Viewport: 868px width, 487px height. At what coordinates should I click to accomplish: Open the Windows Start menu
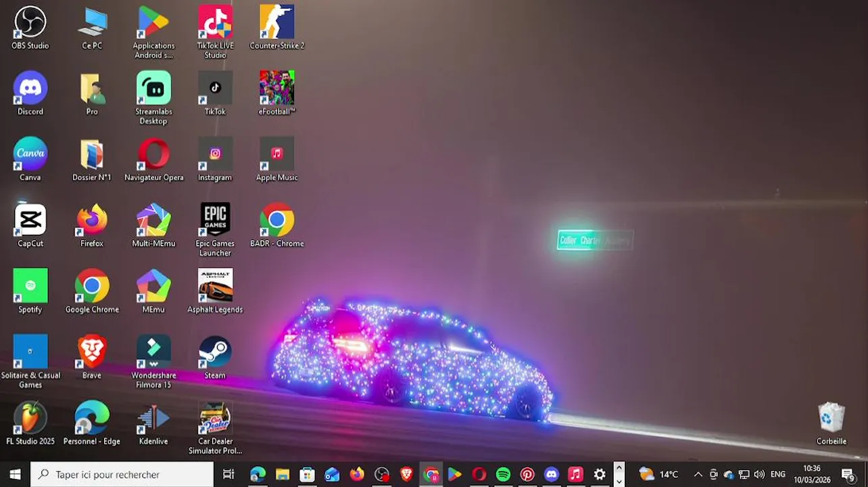point(15,474)
